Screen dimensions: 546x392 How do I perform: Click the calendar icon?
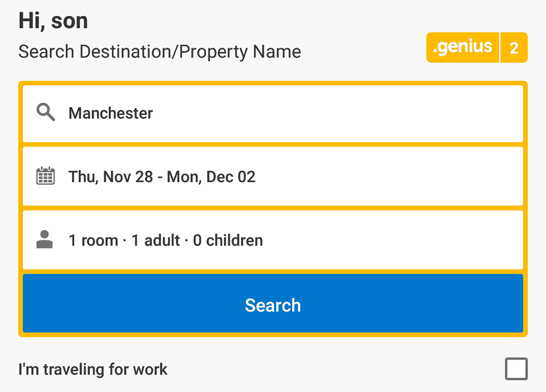tap(46, 176)
